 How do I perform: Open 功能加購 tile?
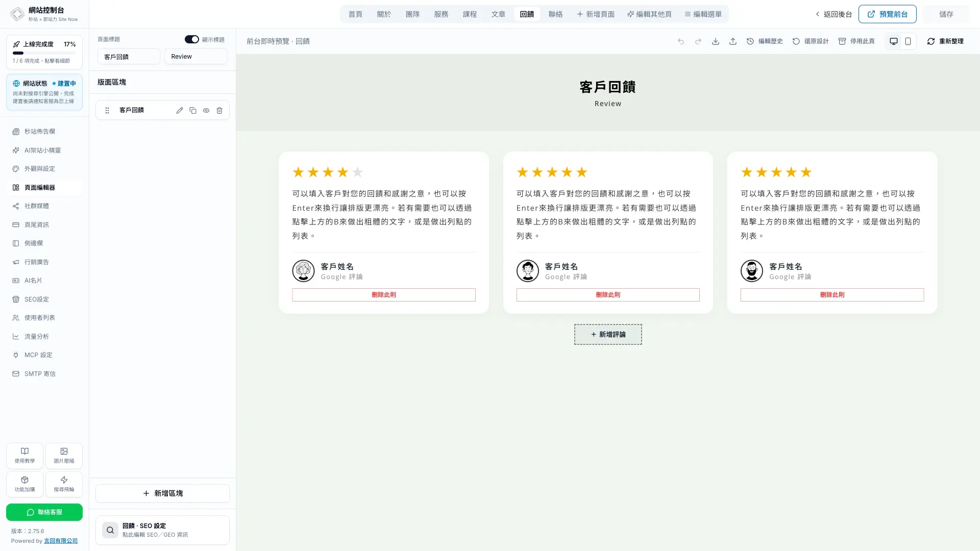24,484
